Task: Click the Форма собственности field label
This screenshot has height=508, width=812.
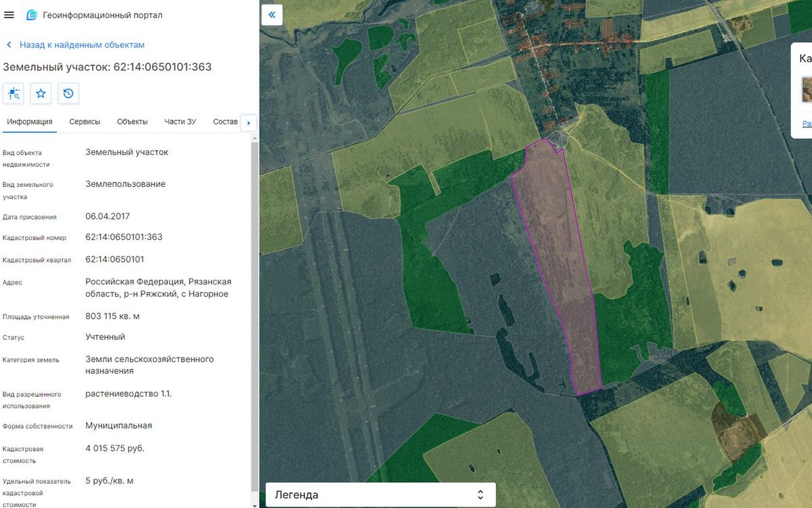Action: coord(37,426)
